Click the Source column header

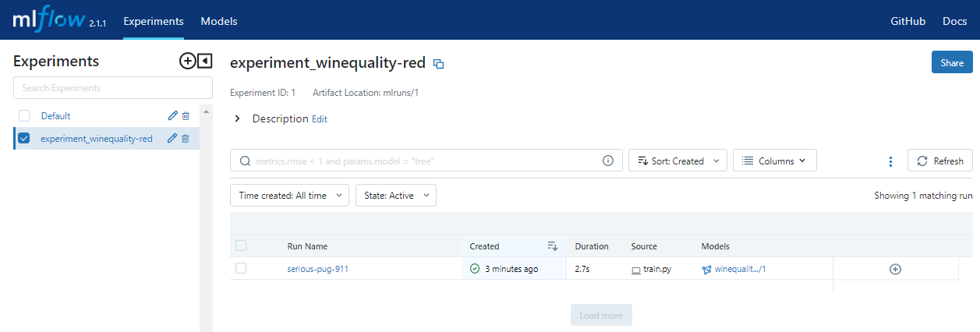tap(644, 246)
